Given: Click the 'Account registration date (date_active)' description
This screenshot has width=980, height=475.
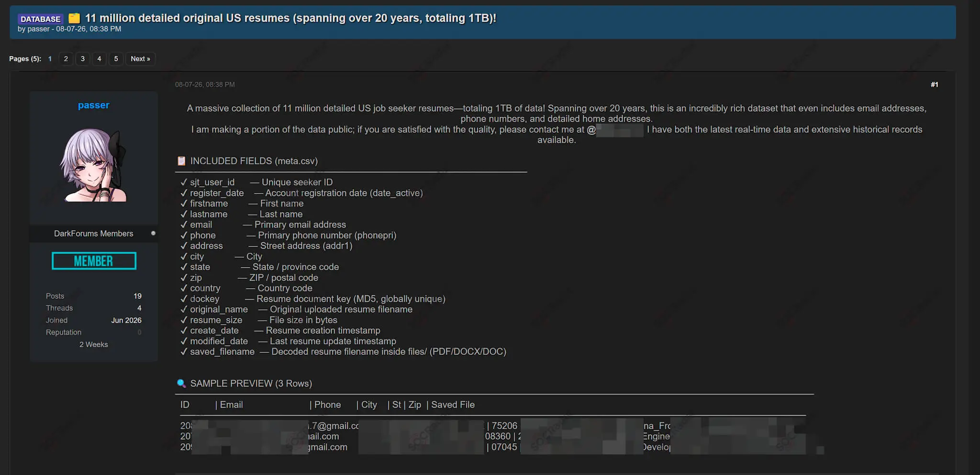Looking at the screenshot, I should pos(344,193).
